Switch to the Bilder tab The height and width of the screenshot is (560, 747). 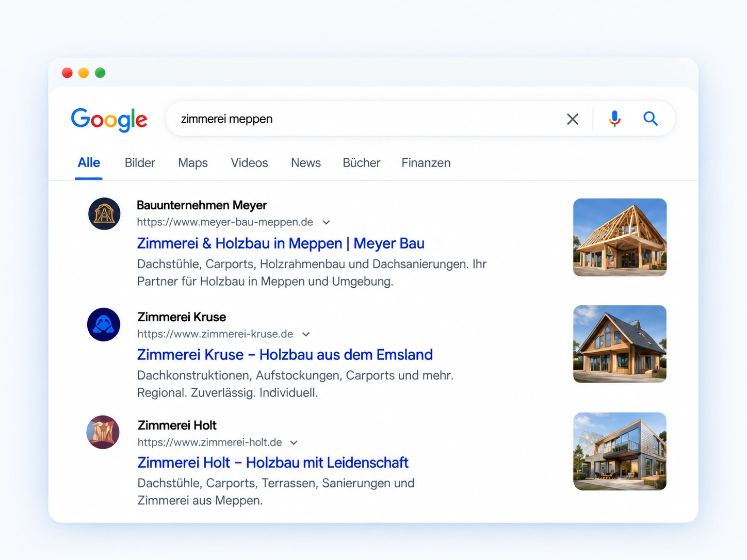(x=140, y=163)
